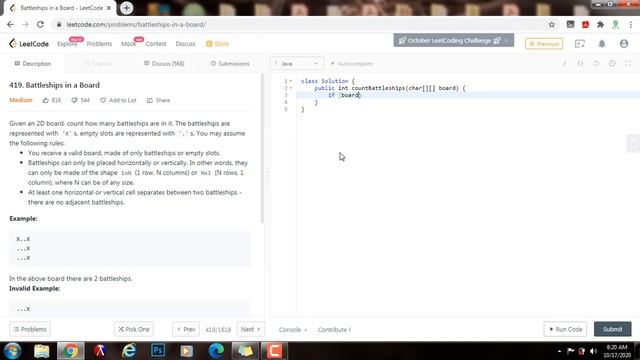Open browser extensions puzzle icon
Image resolution: width=640 pixels, height=360 pixels.
[600, 24]
